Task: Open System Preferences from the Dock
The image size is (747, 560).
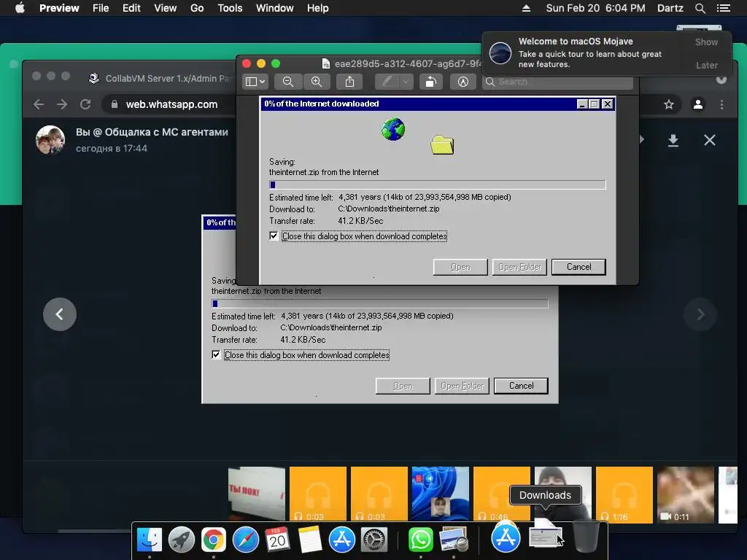Action: 374,540
